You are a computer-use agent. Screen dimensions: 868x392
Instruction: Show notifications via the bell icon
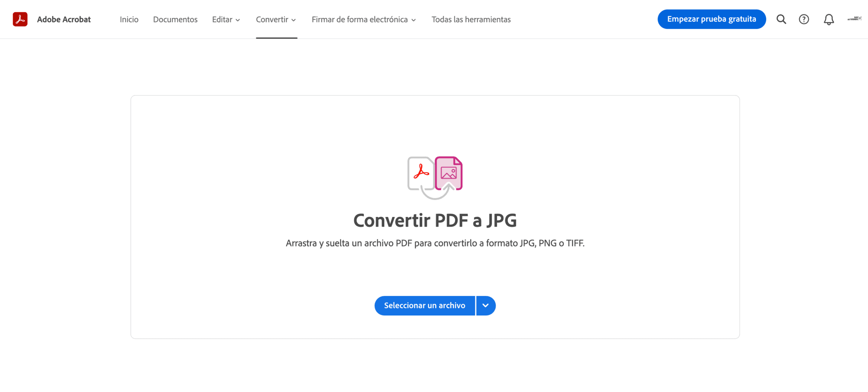pyautogui.click(x=829, y=20)
